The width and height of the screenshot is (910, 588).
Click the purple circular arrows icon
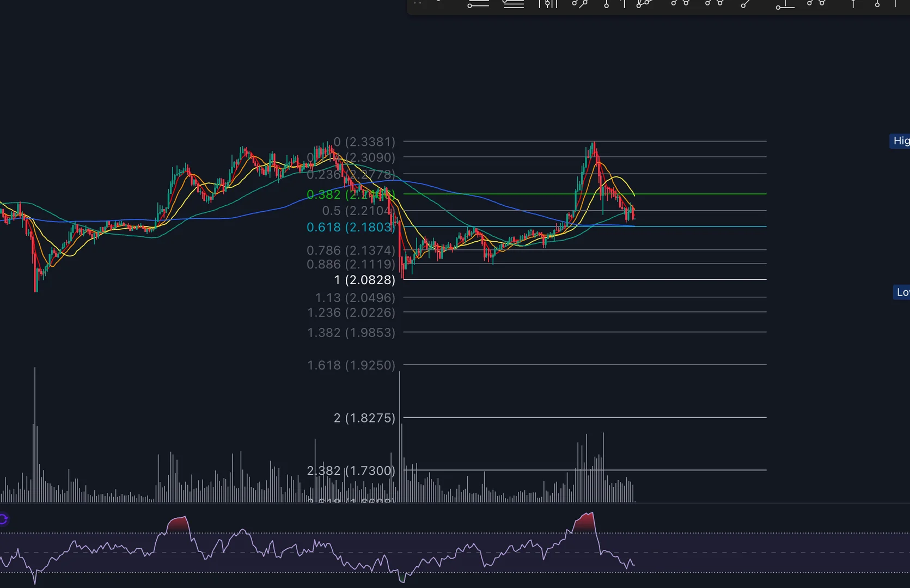(3, 519)
